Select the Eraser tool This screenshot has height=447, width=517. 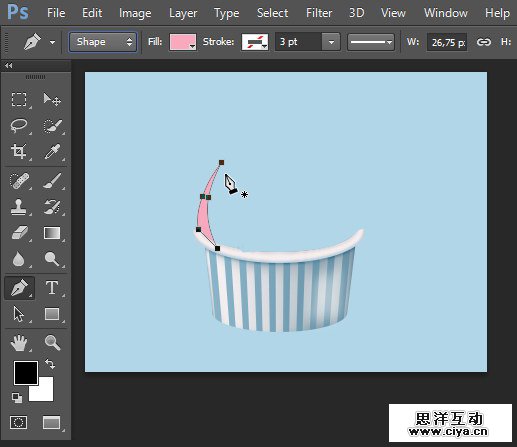20,233
